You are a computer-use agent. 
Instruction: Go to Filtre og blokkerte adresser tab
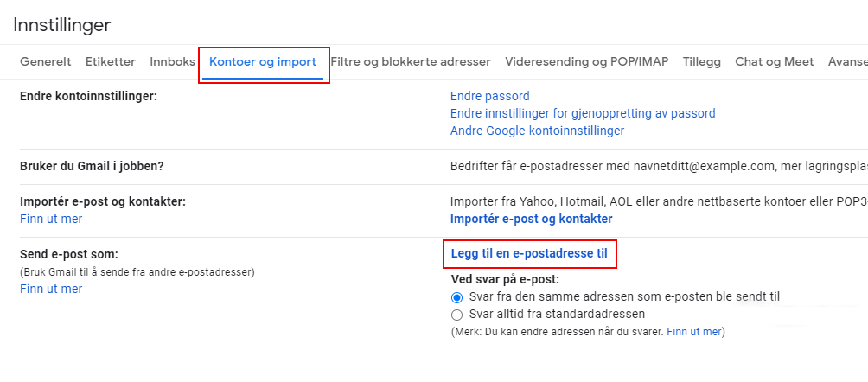(411, 61)
